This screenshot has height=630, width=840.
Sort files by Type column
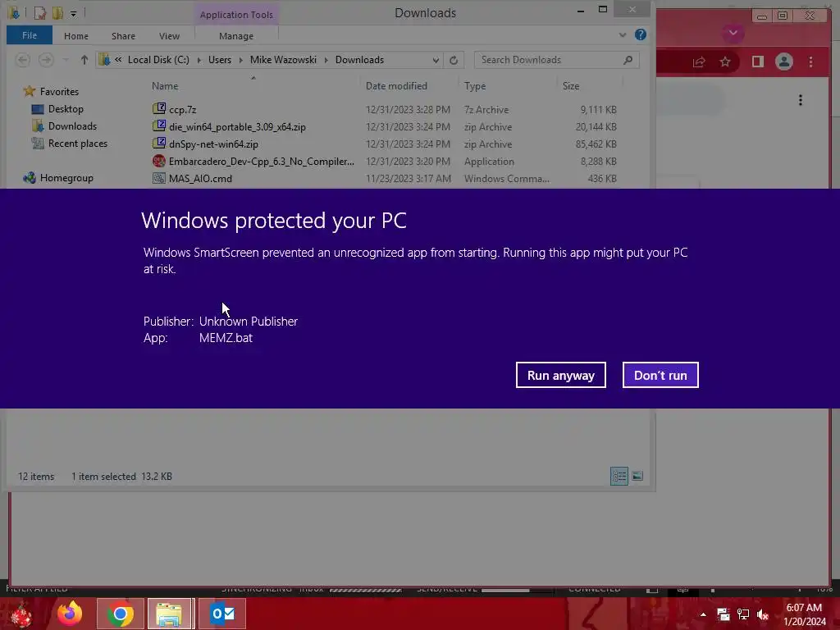[475, 85]
